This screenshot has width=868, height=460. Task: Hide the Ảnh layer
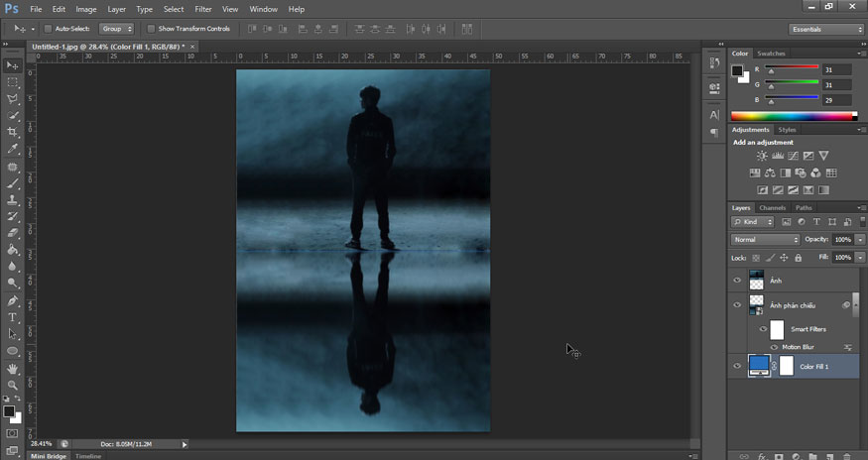click(x=737, y=281)
